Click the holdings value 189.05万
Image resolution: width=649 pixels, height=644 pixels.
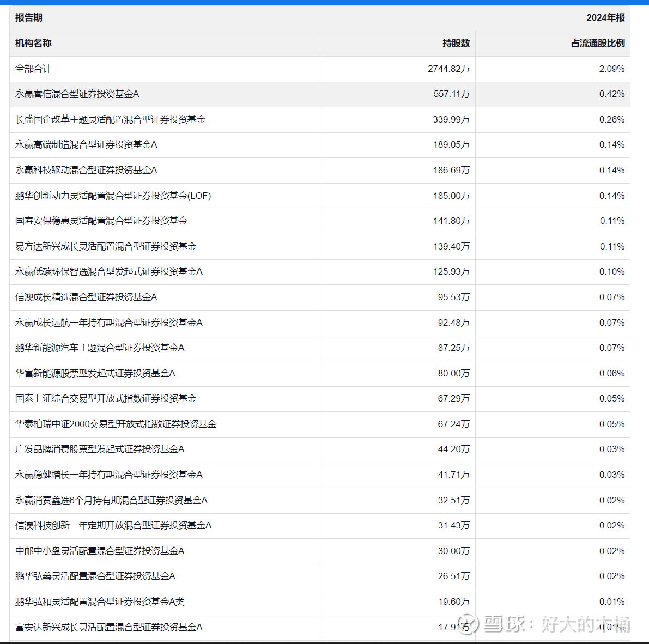(x=452, y=145)
